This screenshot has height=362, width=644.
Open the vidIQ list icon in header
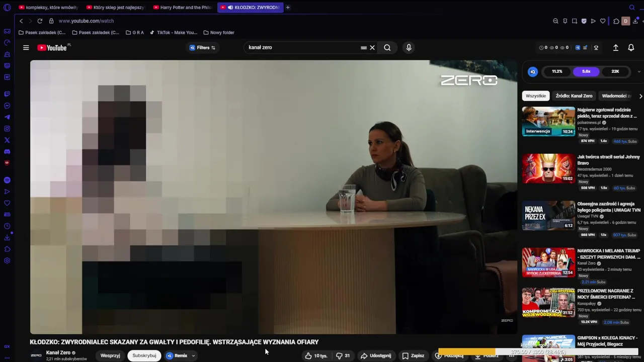[x=585, y=48]
